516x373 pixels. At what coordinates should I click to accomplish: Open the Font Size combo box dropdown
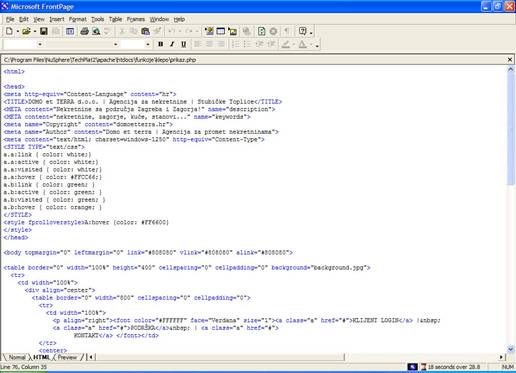[x=148, y=44]
